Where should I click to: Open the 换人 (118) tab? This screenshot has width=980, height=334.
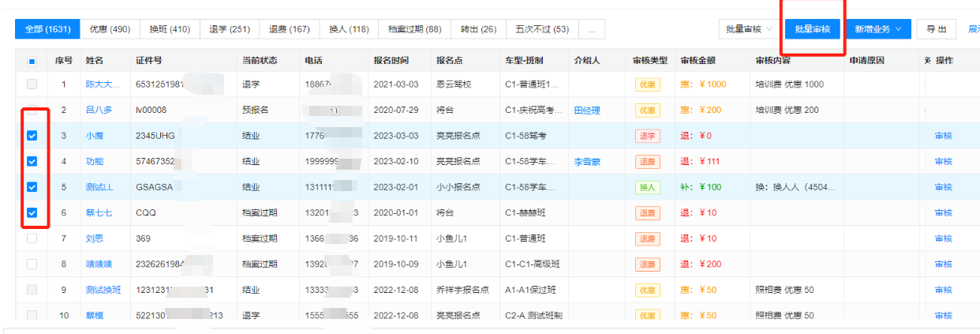[x=350, y=29]
